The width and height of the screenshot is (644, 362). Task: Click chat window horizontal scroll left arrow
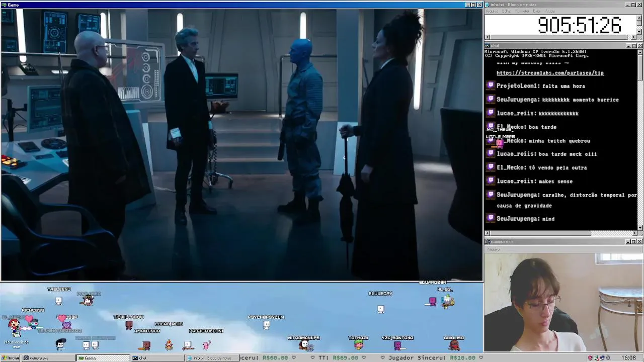coord(487,233)
